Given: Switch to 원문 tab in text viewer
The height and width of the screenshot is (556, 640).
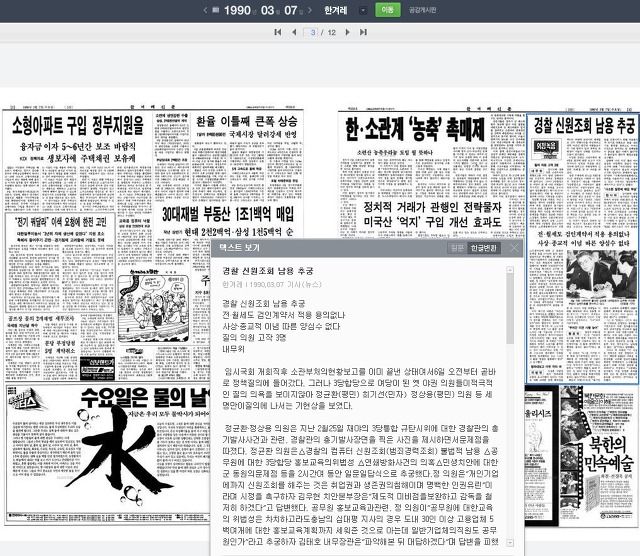Looking at the screenshot, I should [457, 248].
